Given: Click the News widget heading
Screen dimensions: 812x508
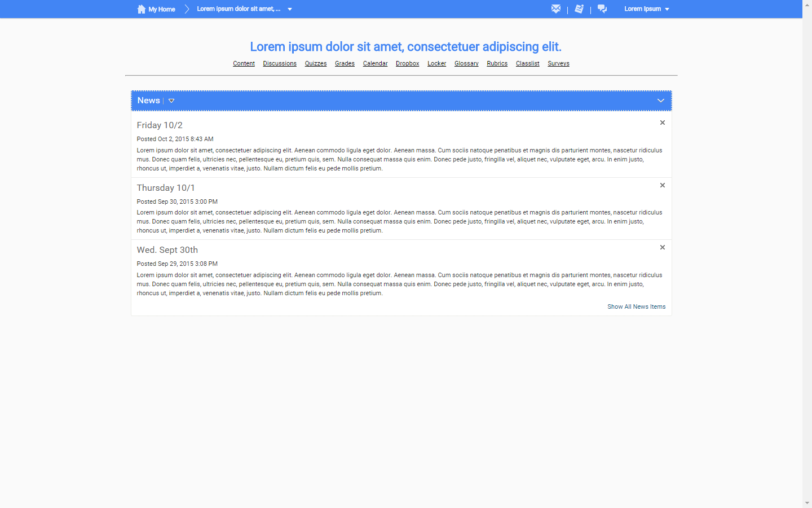Looking at the screenshot, I should (x=148, y=100).
